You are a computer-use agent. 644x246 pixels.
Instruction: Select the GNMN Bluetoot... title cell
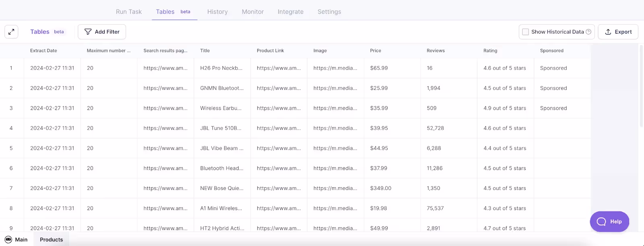point(222,88)
